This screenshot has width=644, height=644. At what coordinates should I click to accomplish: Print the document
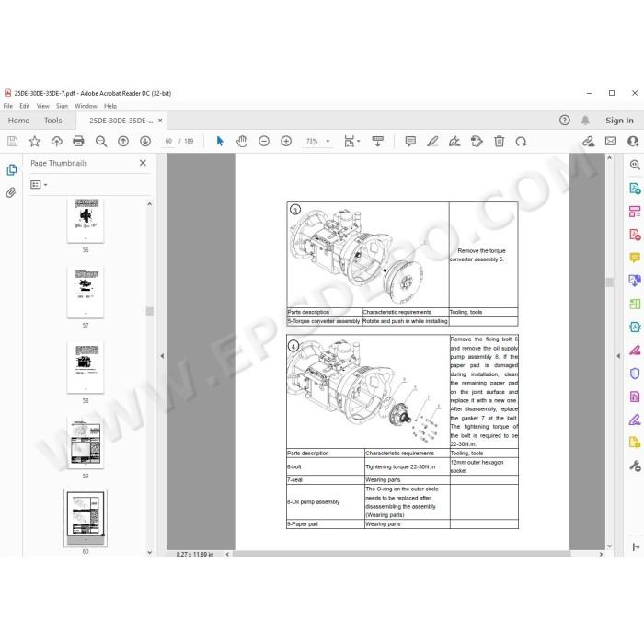coord(78,142)
